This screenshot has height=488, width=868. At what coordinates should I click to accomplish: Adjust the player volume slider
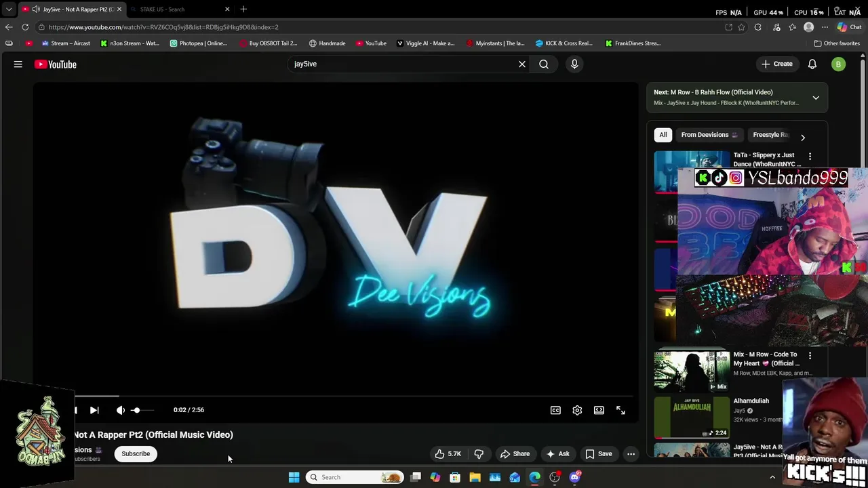click(x=143, y=410)
